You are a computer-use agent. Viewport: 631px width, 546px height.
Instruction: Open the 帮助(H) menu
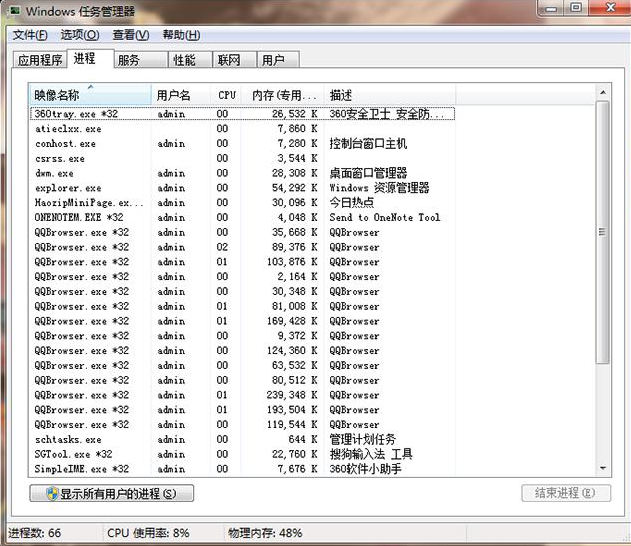(x=181, y=35)
